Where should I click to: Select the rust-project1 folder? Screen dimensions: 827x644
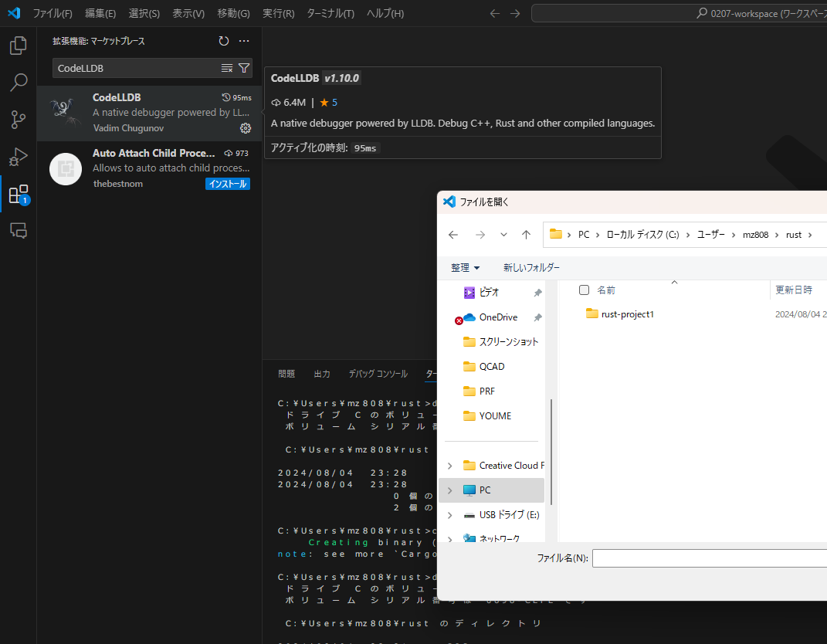627,314
